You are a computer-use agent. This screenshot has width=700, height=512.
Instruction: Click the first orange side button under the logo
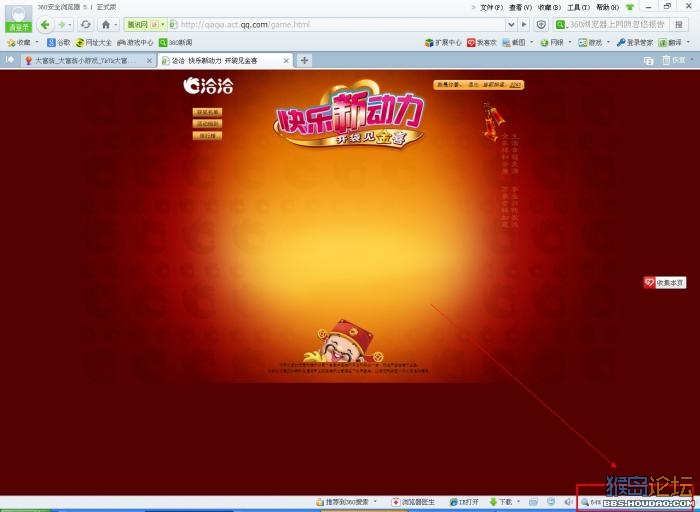pos(207,112)
